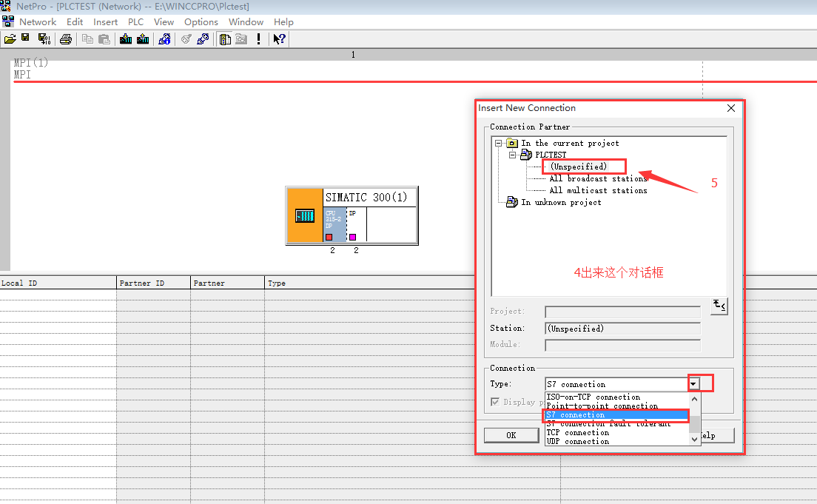Viewport: 817px width, 504px height.
Task: Choose TCP connection from list
Action: coord(577,433)
